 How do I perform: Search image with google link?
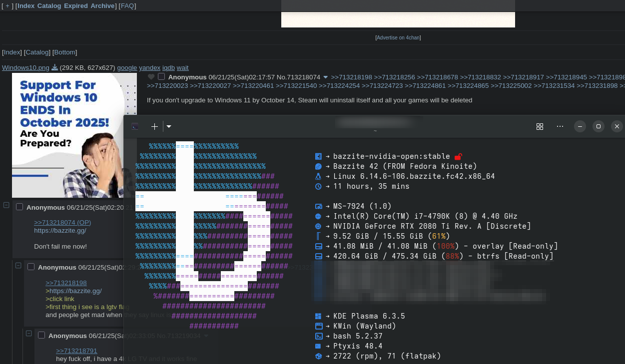[x=127, y=68]
